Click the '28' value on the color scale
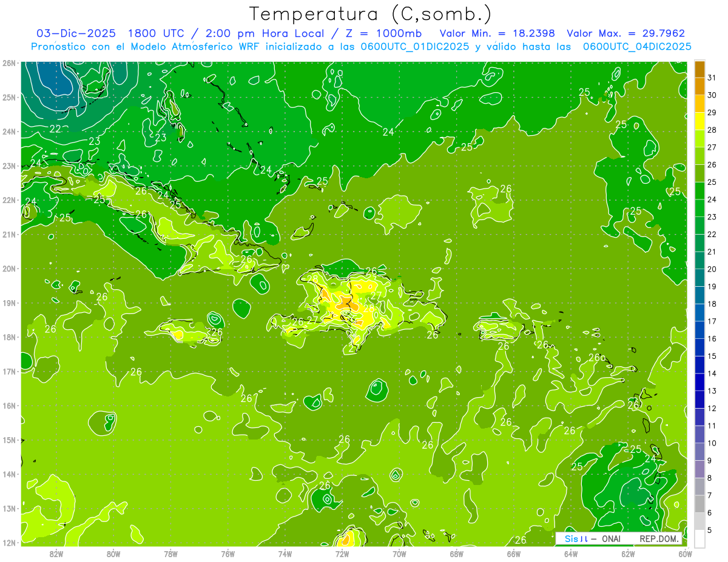The height and width of the screenshot is (562, 728). click(712, 130)
